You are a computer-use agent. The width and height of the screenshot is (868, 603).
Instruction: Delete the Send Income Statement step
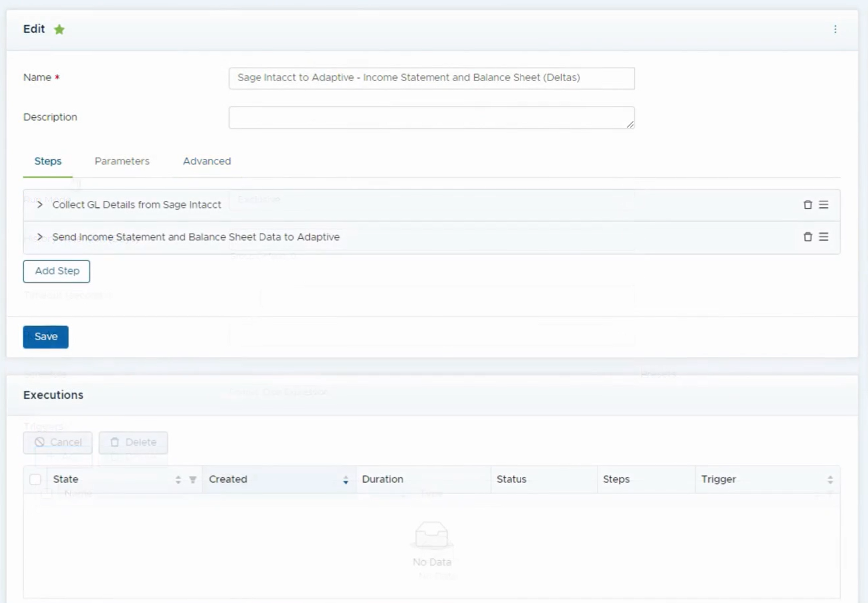click(x=808, y=237)
